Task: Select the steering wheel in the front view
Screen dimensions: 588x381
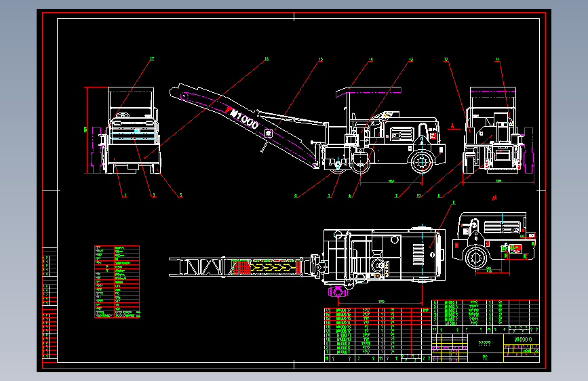Action: point(123,115)
